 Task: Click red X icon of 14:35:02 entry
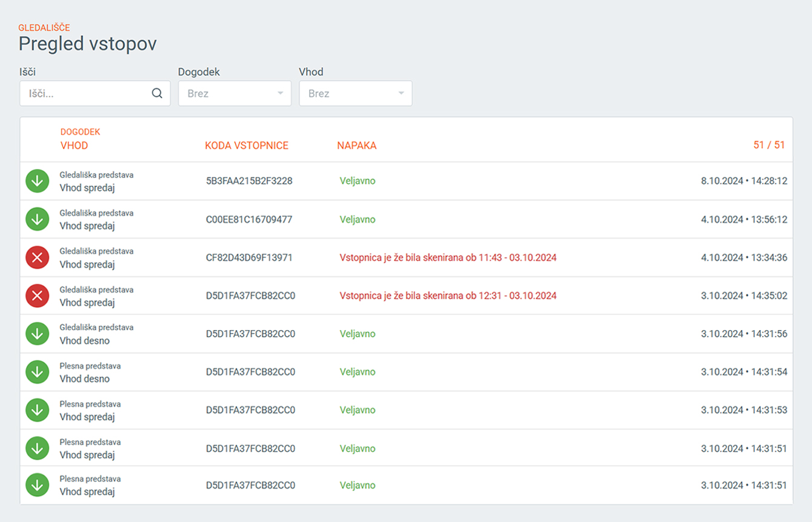[x=38, y=296]
